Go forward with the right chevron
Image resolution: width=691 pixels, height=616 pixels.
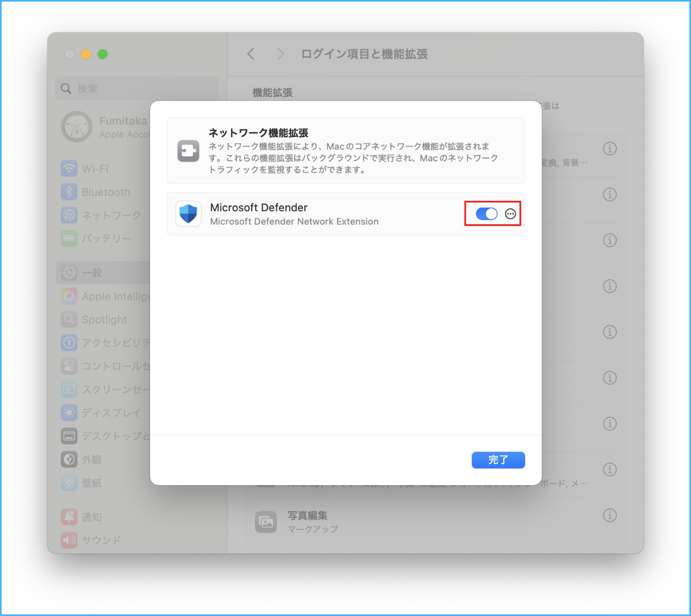(280, 54)
